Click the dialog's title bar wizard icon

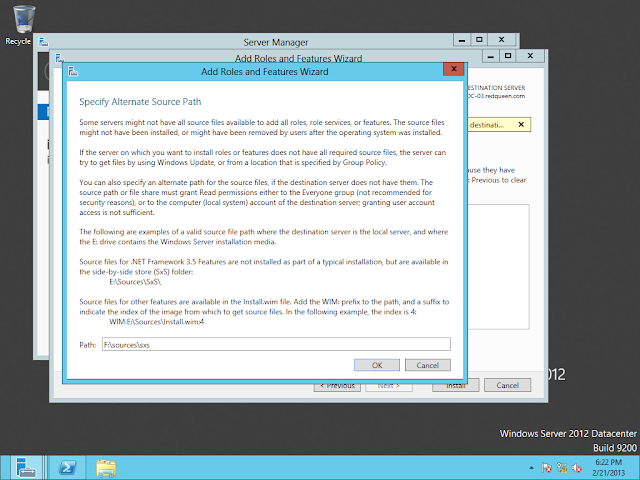(x=73, y=71)
